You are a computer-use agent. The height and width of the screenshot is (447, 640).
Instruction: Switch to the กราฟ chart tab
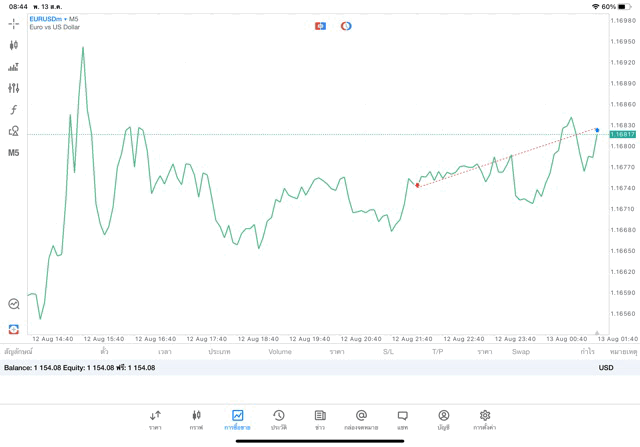196,419
